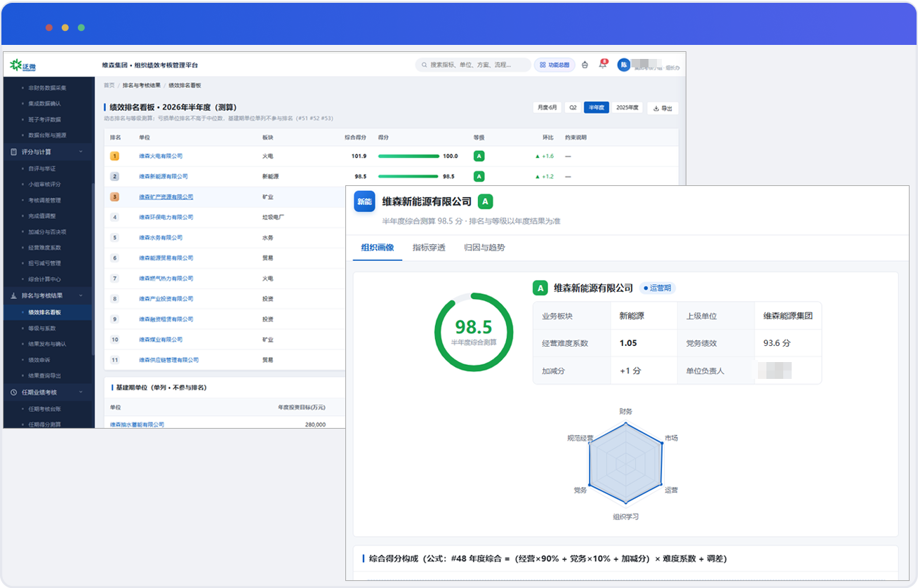
Task: Click rank 1 gold badge
Action: (x=114, y=156)
